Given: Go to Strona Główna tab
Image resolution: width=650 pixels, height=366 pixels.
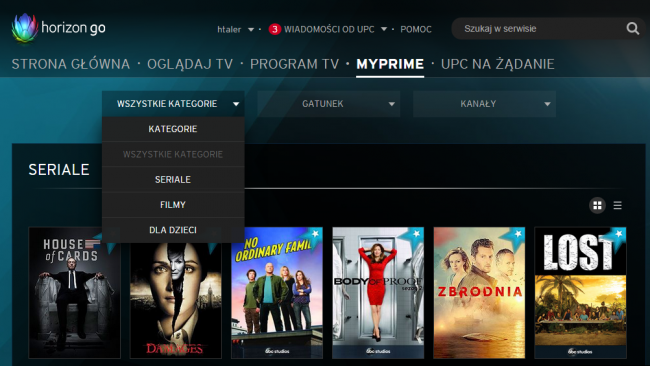Looking at the screenshot, I should point(71,64).
